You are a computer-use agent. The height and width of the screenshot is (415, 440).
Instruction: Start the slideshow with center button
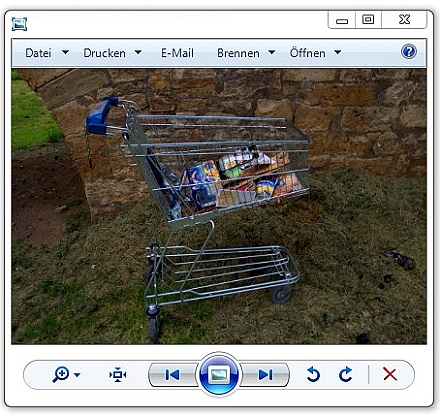(219, 375)
